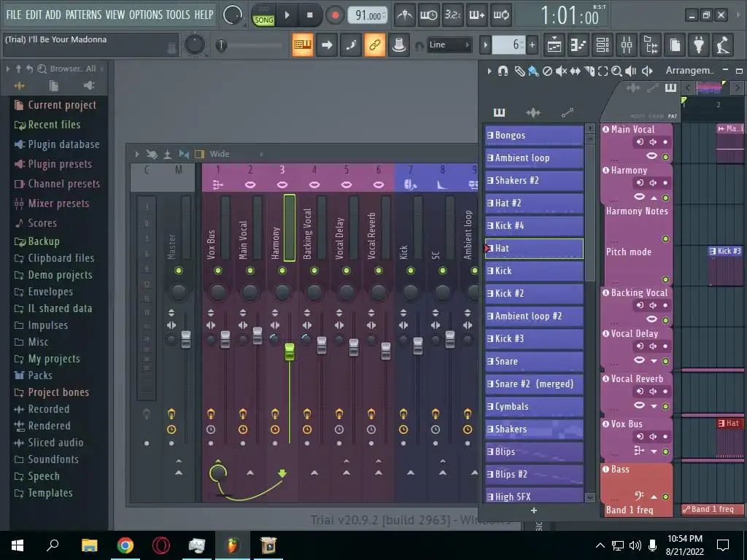
Task: Mute the Main Vocal playlist track LED
Action: click(665, 157)
